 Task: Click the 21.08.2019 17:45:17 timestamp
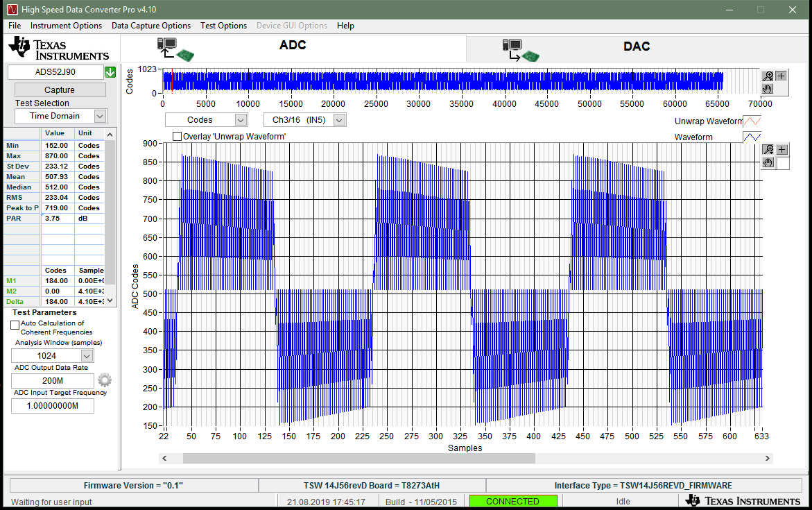(x=326, y=502)
